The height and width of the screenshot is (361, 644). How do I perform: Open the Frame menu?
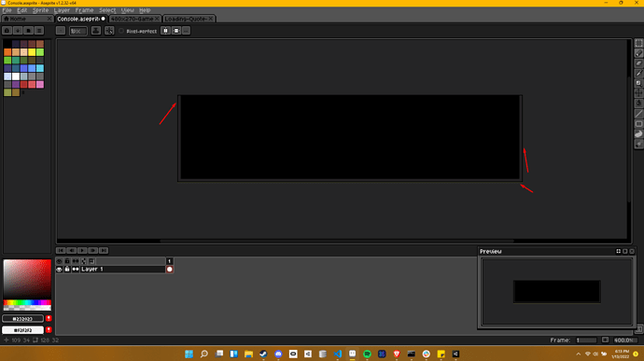tap(84, 10)
